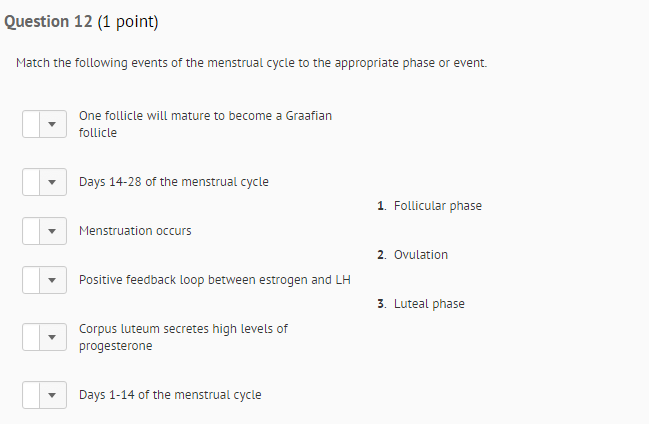Click the Days 14-28 statement text

[173, 182]
